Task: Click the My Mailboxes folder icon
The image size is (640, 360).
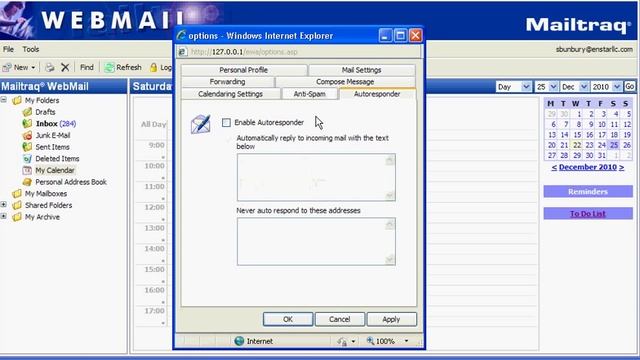Action: [17, 193]
